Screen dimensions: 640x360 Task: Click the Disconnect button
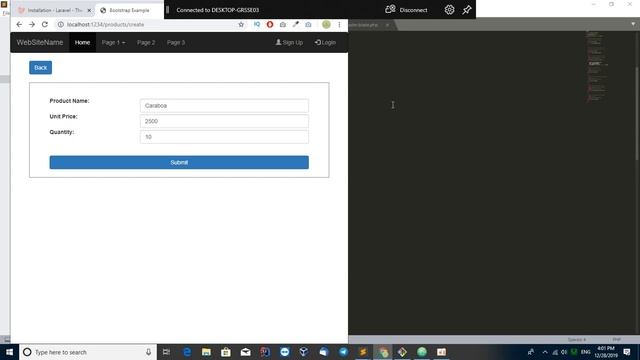407,10
